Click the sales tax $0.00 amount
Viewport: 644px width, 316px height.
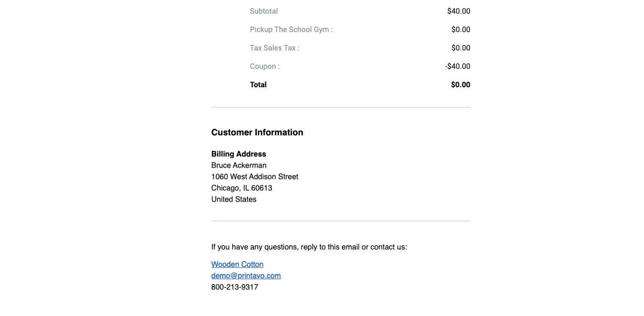(x=461, y=48)
